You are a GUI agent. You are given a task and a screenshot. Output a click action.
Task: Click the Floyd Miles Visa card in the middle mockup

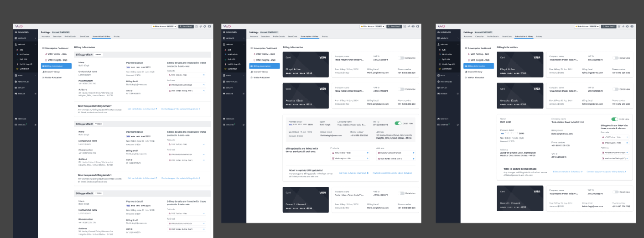click(x=306, y=64)
